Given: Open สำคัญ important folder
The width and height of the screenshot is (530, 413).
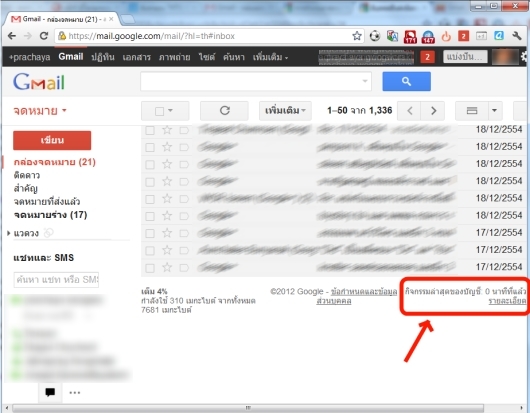Looking at the screenshot, I should click(x=25, y=188).
